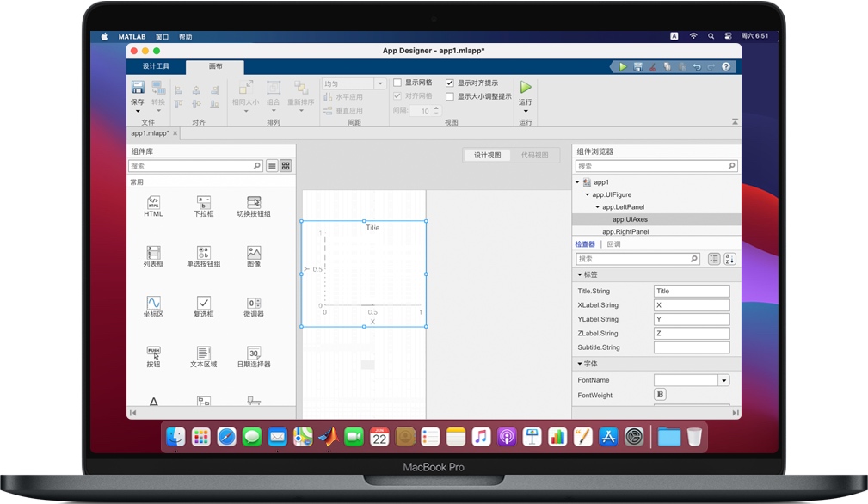868x504 pixels.
Task: Toggle bold FontWeight with the B button
Action: (x=659, y=394)
